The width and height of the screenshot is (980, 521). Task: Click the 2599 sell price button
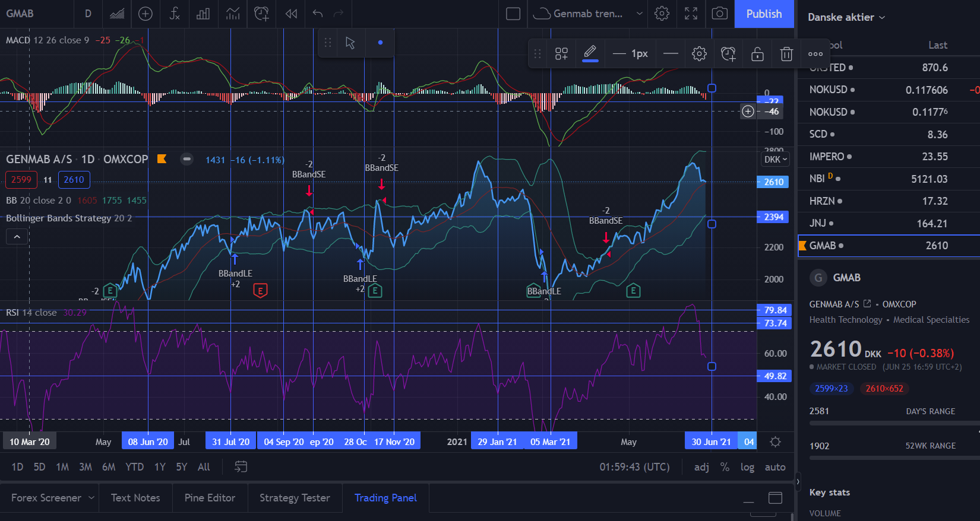(21, 180)
